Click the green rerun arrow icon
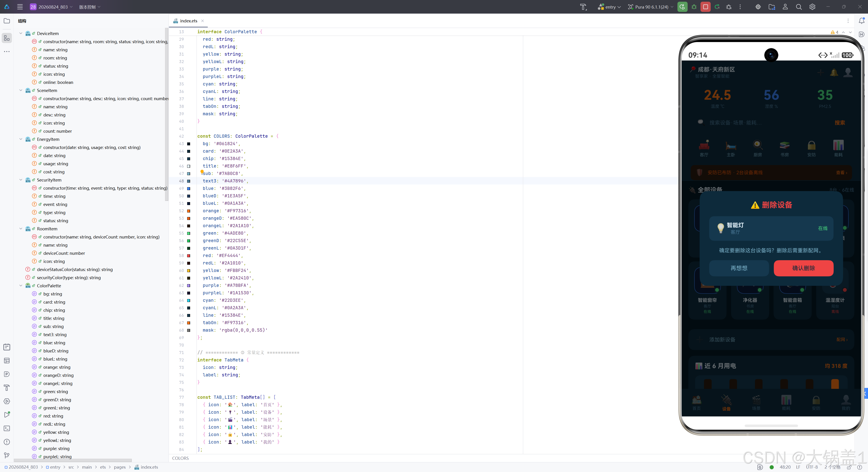868x472 pixels. [717, 7]
